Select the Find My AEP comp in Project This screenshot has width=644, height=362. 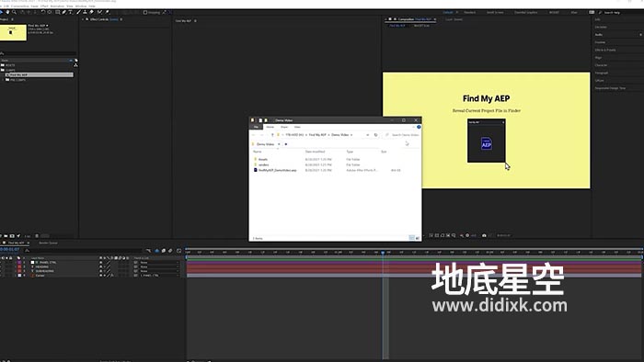click(x=39, y=75)
